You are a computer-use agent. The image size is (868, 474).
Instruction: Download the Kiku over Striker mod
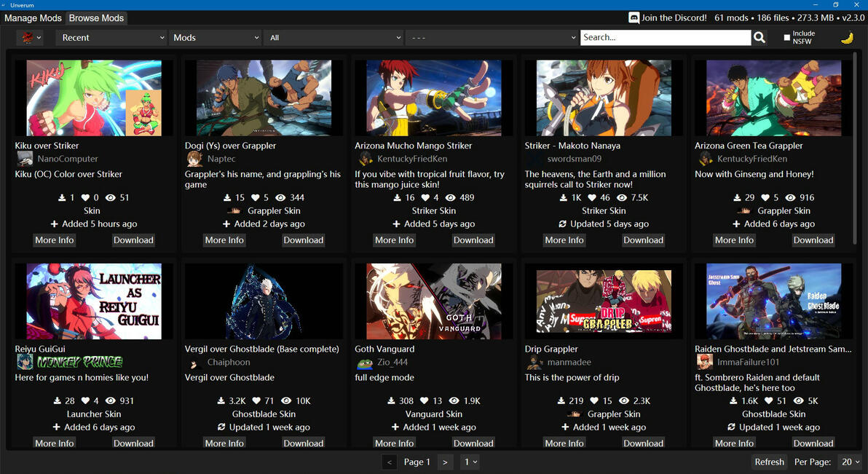tap(133, 240)
